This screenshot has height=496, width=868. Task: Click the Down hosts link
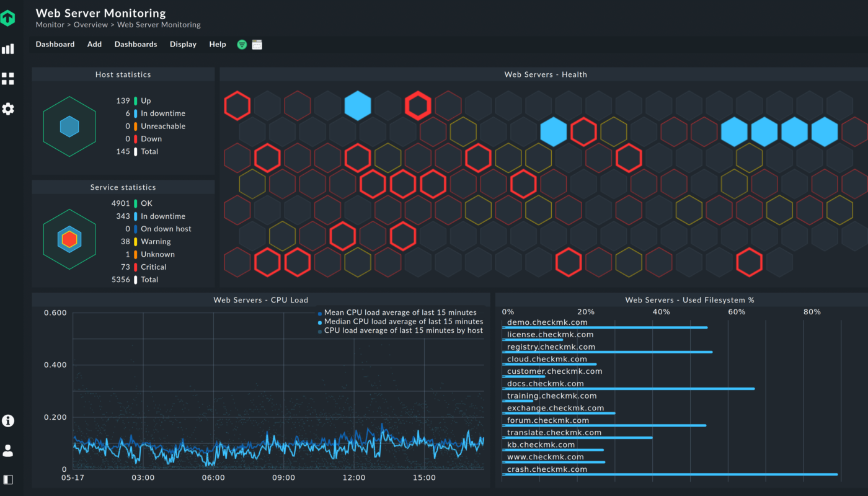(151, 139)
